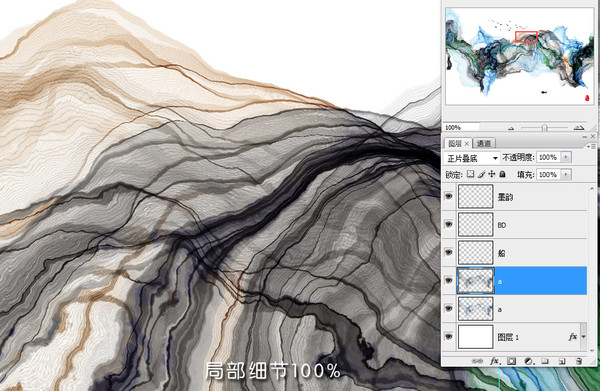Toggle visibility of 图层 1 layer
The image size is (600, 391).
(448, 336)
